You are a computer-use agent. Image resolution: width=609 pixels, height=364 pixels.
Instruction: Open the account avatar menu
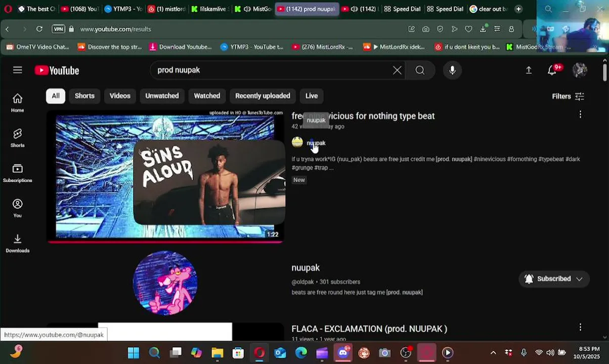[580, 70]
